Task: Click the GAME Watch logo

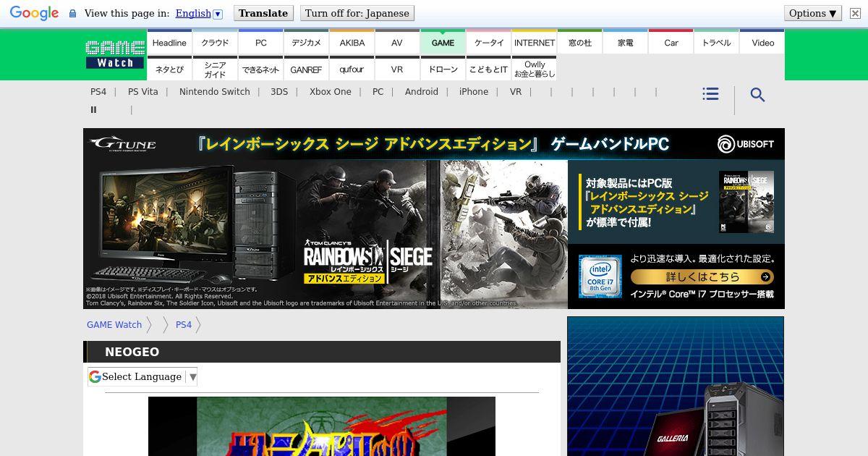Action: point(115,55)
